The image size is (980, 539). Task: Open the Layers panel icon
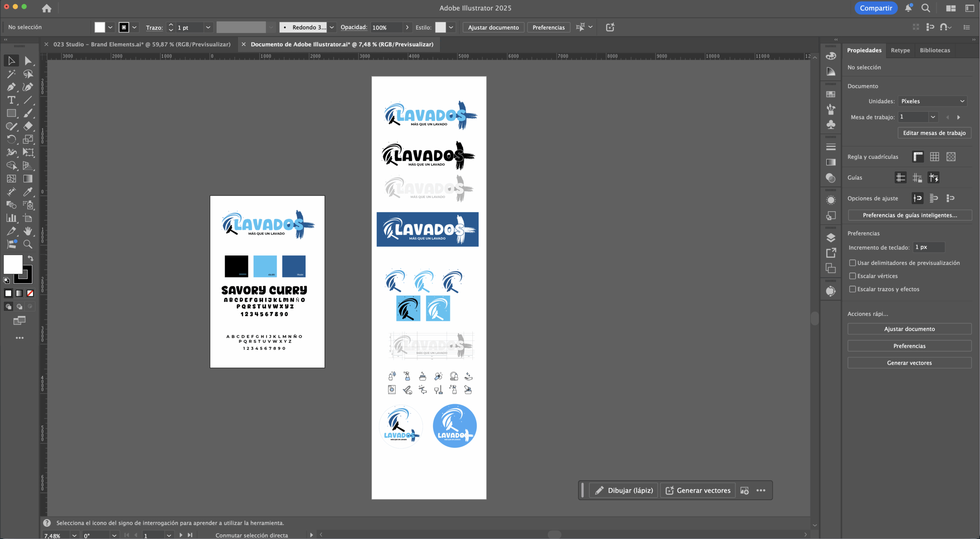[x=831, y=238]
